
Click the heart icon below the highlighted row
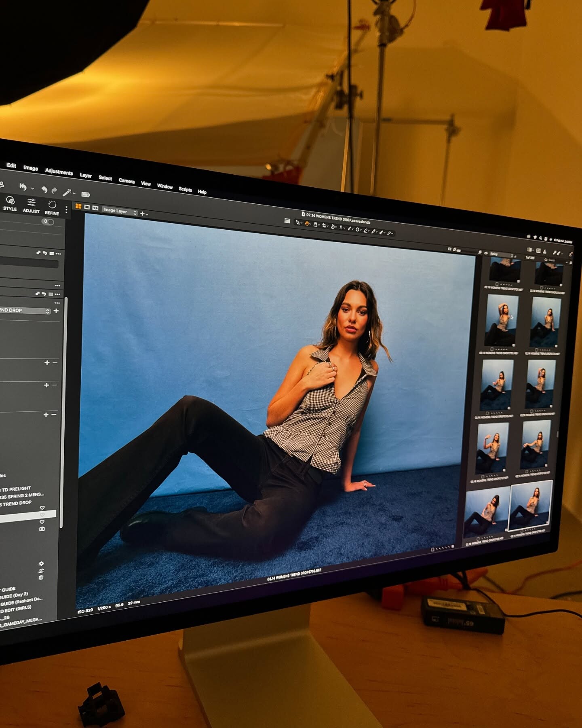(x=42, y=522)
